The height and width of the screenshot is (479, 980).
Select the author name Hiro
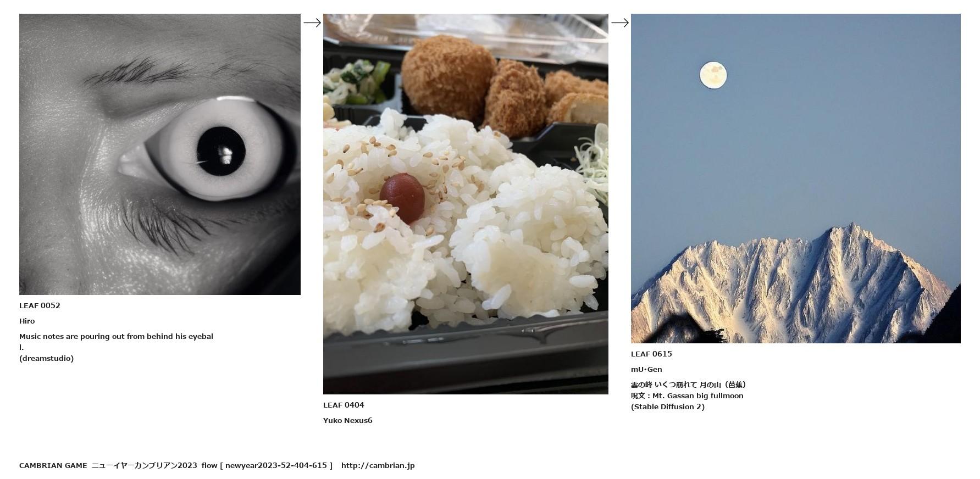pos(27,321)
